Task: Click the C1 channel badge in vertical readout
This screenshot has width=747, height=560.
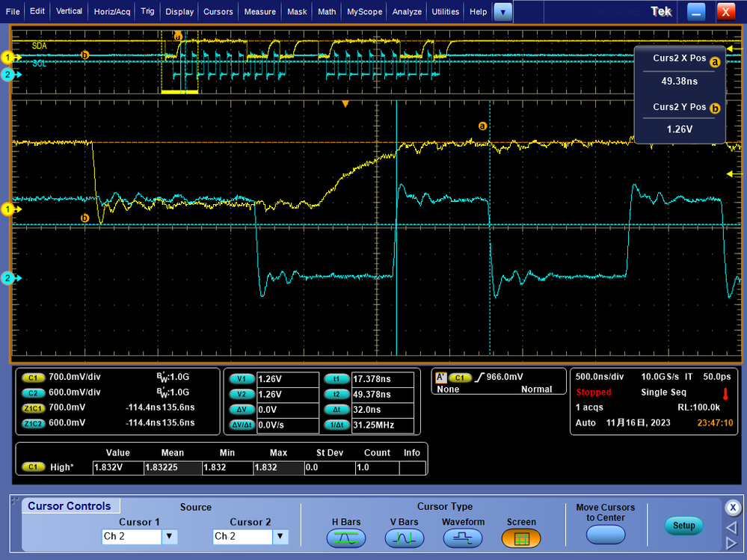Action: 33,378
